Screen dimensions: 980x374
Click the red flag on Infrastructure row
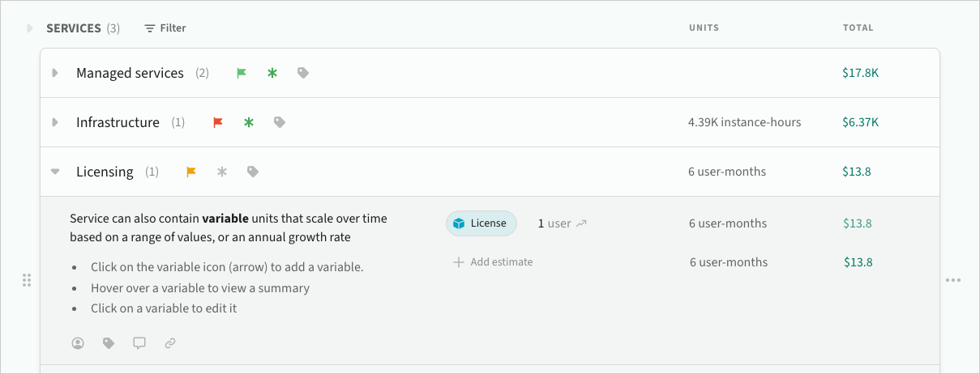(217, 122)
